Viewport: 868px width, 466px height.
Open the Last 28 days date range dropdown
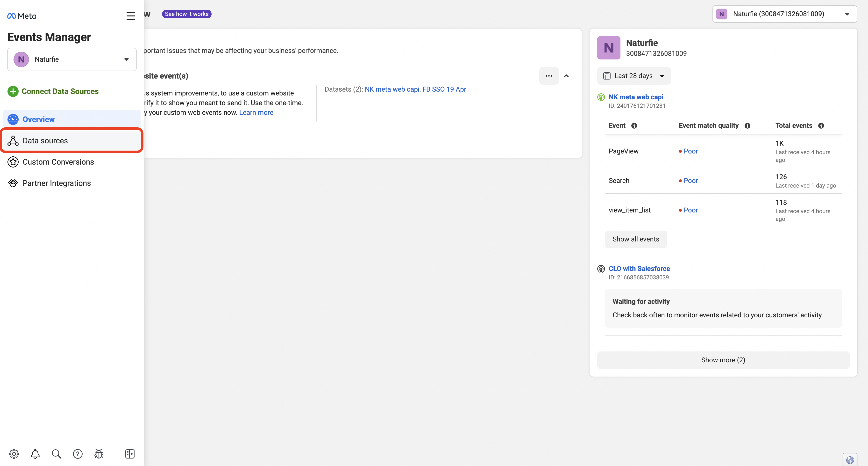634,76
